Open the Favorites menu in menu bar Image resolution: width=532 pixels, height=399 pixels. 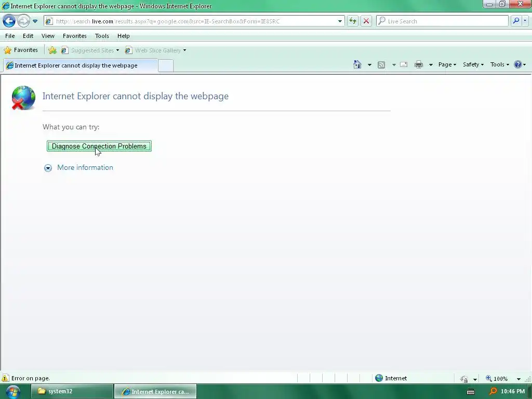point(75,36)
